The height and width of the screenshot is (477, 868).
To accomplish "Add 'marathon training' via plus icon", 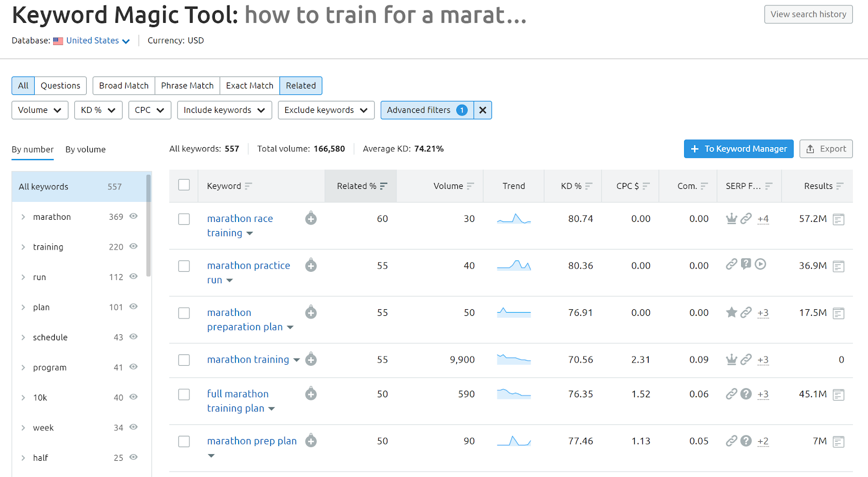I will [x=311, y=359].
